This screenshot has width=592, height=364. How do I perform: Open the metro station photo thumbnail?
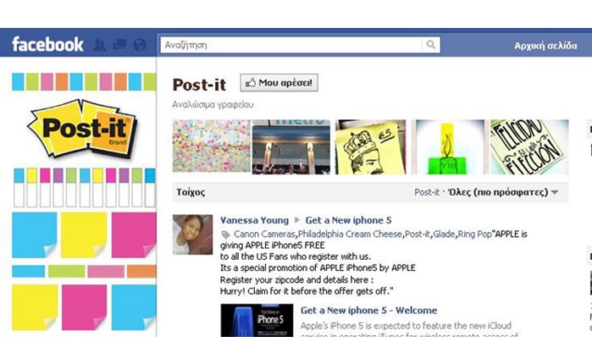(291, 146)
